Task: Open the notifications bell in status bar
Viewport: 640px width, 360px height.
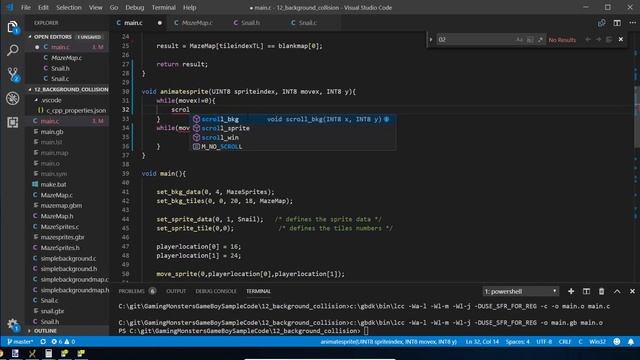Action: 631,342
